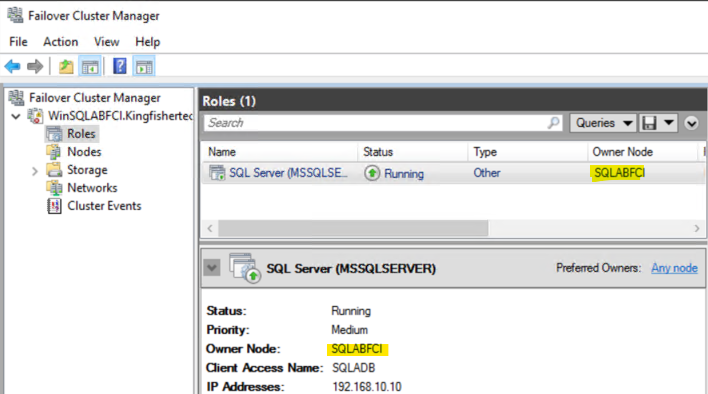Select Storage in the tree
This screenshot has width=708, height=394.
pyautogui.click(x=87, y=170)
